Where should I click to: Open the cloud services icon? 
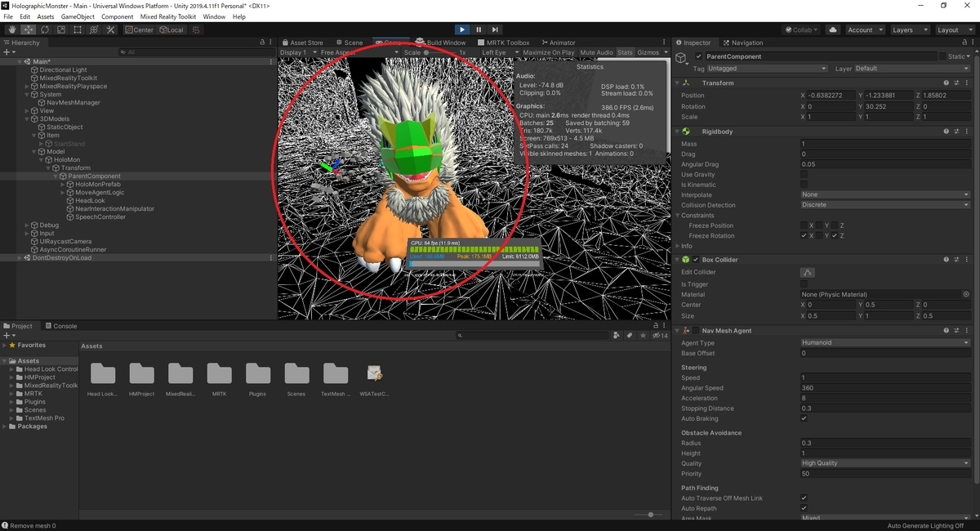[x=833, y=29]
